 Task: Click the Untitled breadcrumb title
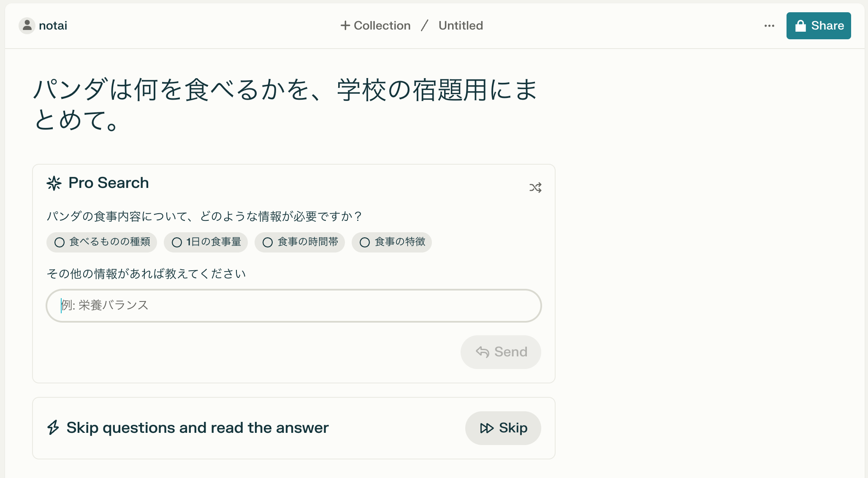click(461, 26)
